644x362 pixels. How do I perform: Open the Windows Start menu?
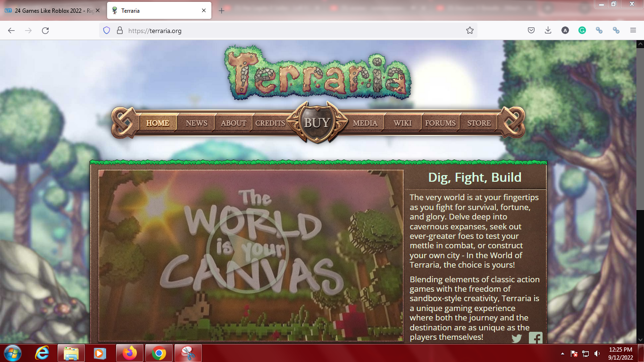[12, 353]
